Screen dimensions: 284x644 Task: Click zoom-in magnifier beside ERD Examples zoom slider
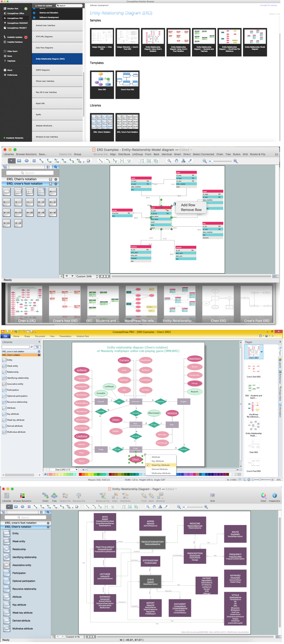[x=235, y=161]
